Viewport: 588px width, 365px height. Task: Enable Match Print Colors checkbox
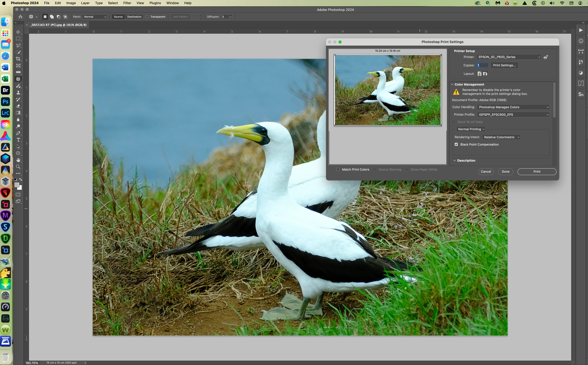pos(338,169)
